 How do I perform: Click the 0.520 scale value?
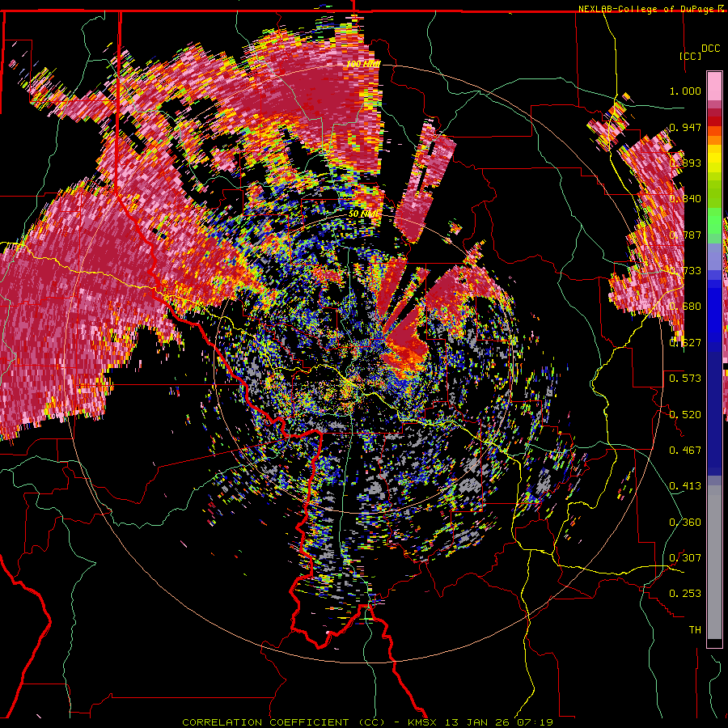tap(685, 415)
